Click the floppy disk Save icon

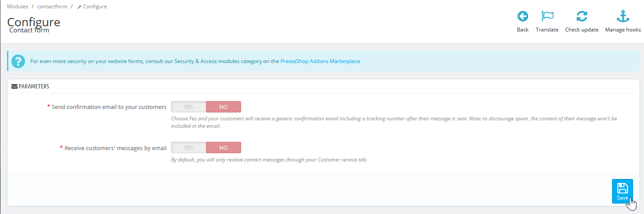(x=622, y=188)
